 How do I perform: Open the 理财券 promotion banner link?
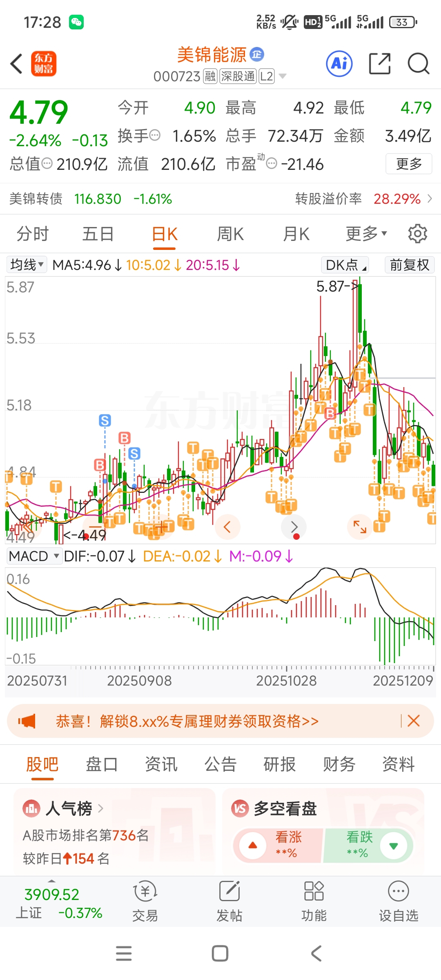tap(187, 721)
